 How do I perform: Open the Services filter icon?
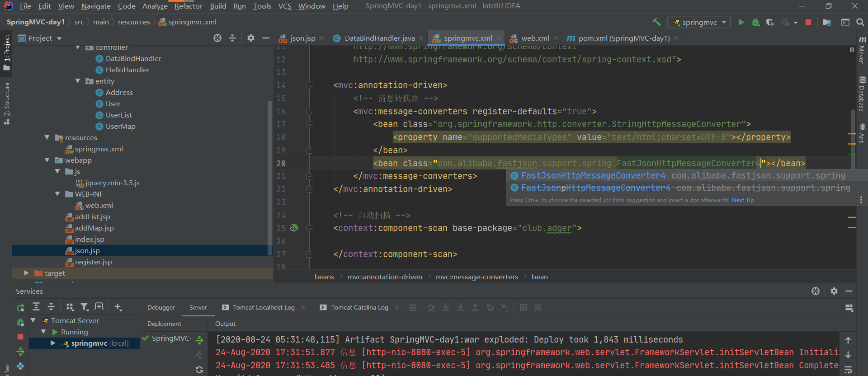point(85,307)
